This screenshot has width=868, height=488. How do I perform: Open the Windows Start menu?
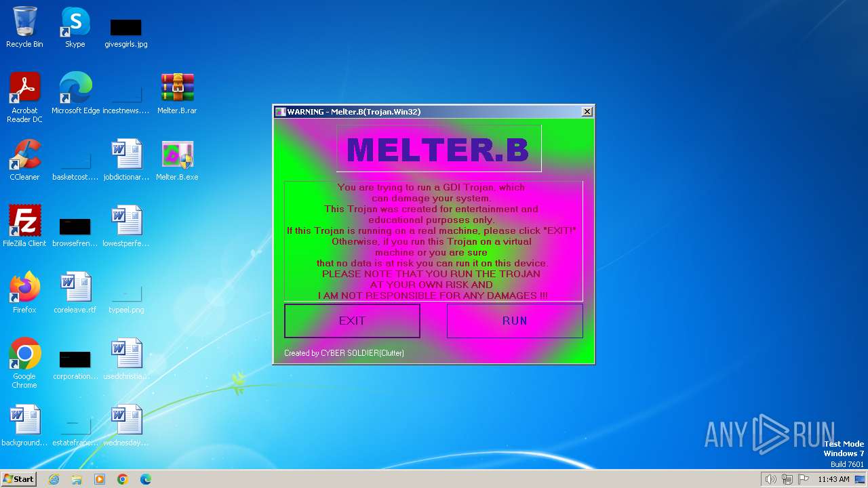coord(18,479)
